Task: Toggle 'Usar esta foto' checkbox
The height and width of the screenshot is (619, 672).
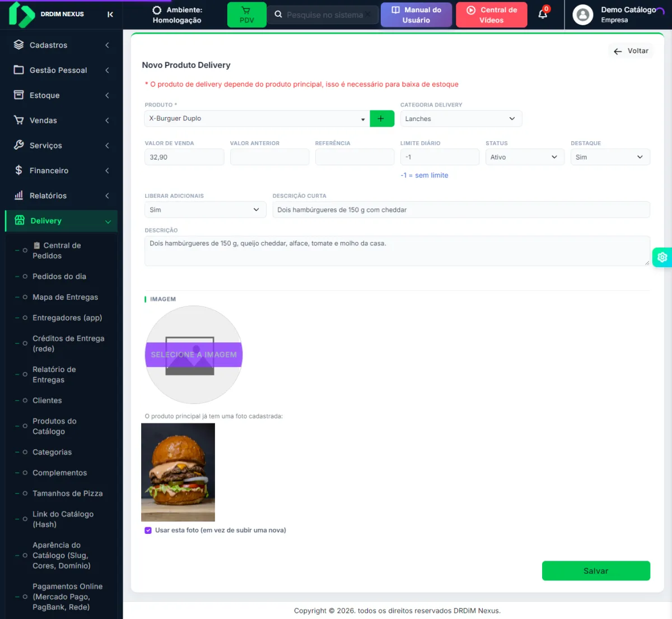Action: (148, 530)
